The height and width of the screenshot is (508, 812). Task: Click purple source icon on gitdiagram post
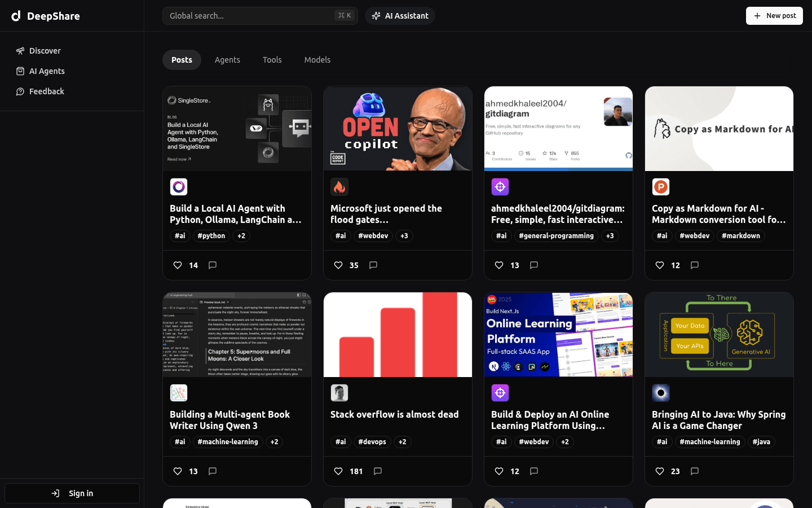coord(500,187)
